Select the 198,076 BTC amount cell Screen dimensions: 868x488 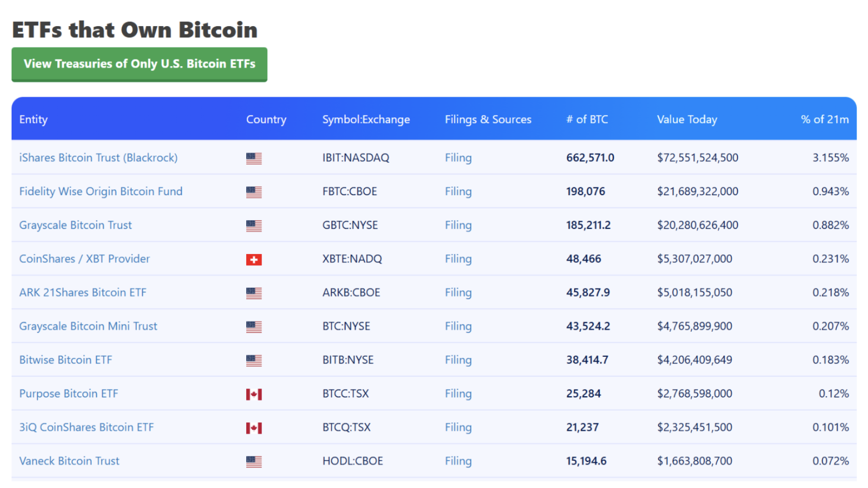coord(586,191)
